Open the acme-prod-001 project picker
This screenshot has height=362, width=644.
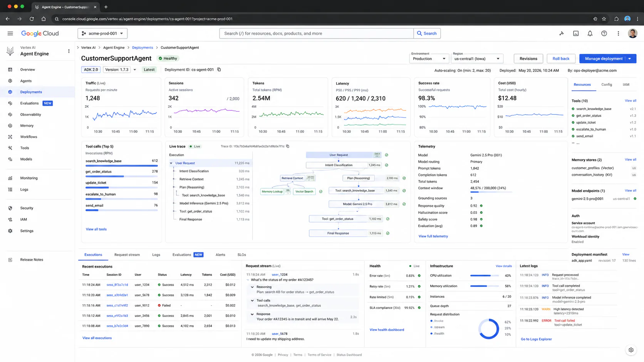(x=102, y=33)
